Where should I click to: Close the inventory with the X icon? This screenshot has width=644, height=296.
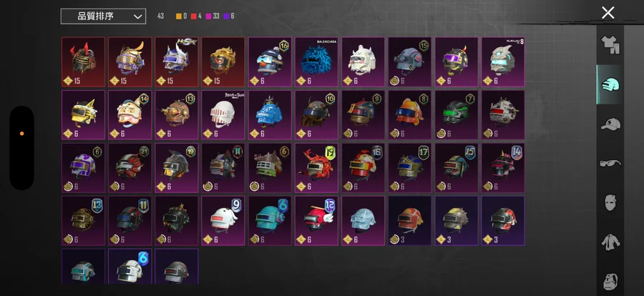pos(608,13)
